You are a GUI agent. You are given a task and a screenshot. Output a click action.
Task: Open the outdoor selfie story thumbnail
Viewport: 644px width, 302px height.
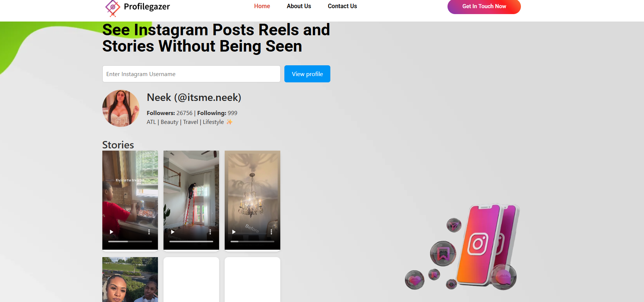pos(130,279)
